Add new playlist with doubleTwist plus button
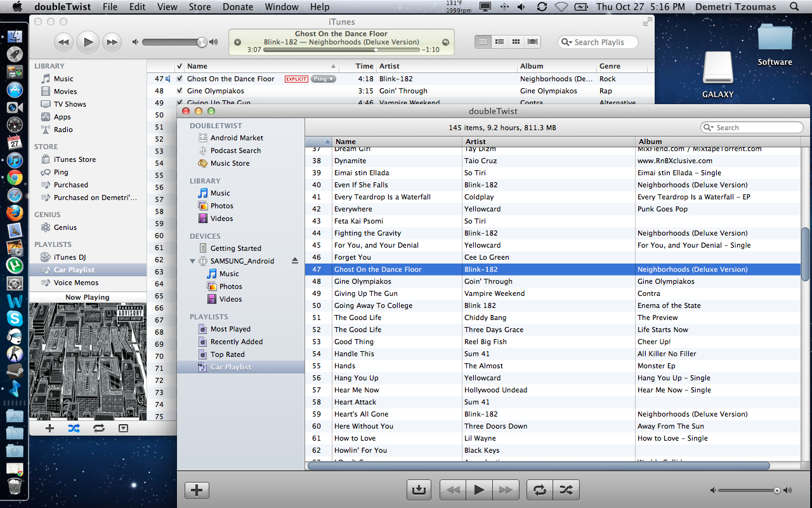This screenshot has height=508, width=812. point(197,490)
